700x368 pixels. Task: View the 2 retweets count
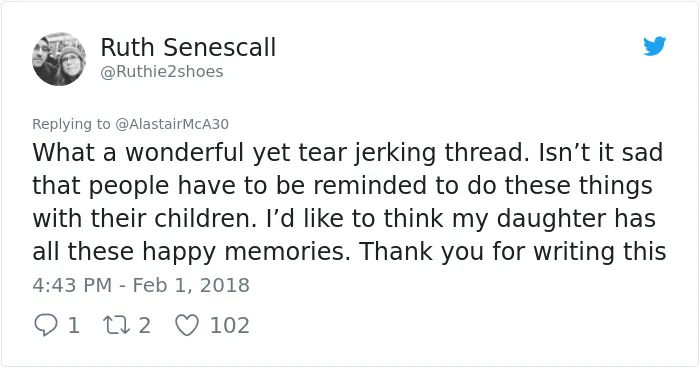144,326
